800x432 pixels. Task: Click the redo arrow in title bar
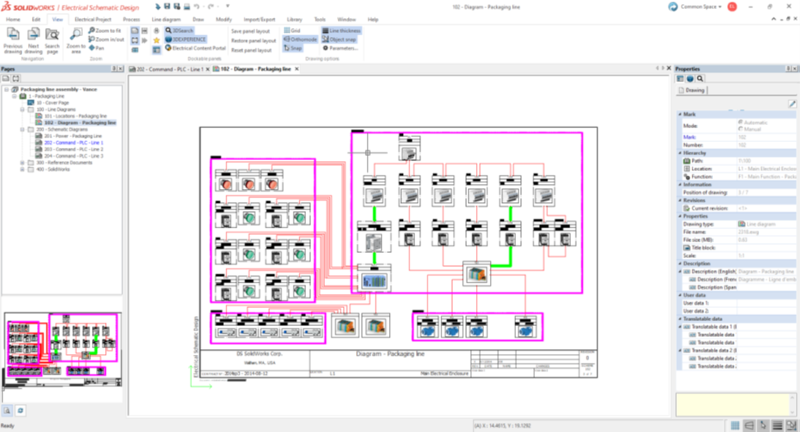(211, 7)
